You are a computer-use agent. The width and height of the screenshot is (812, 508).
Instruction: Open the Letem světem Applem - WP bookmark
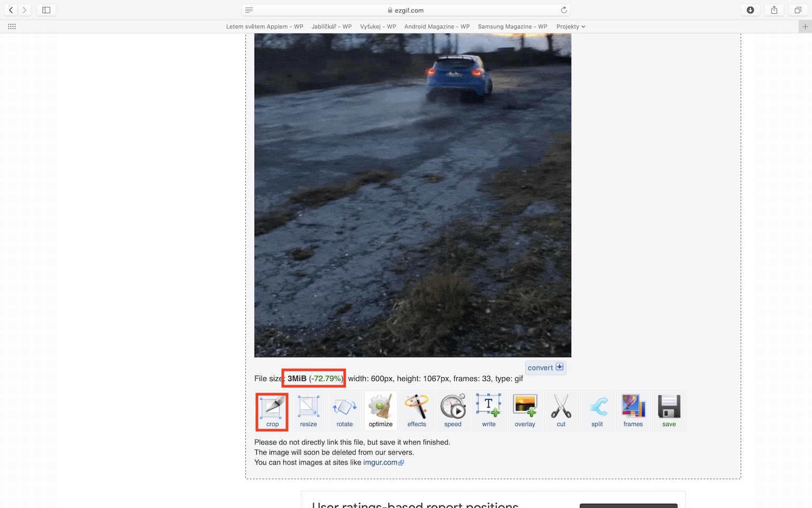(x=264, y=26)
